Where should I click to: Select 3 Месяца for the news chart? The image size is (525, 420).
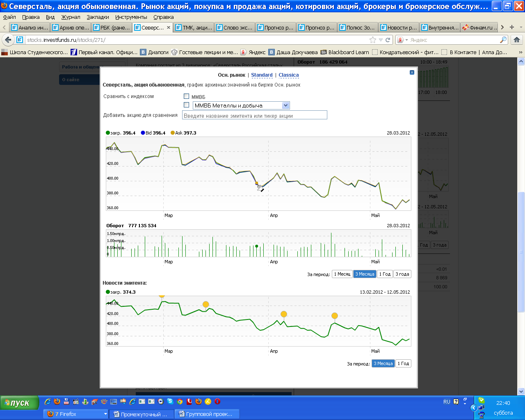(383, 363)
